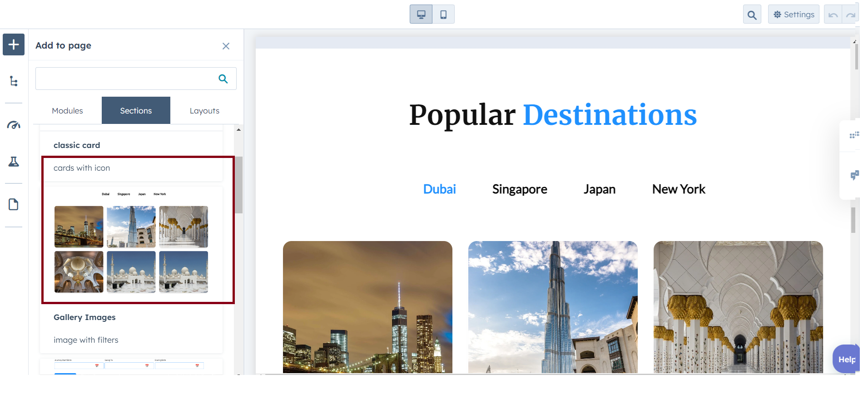Close the Add to page panel
The image size is (868, 404).
point(226,46)
